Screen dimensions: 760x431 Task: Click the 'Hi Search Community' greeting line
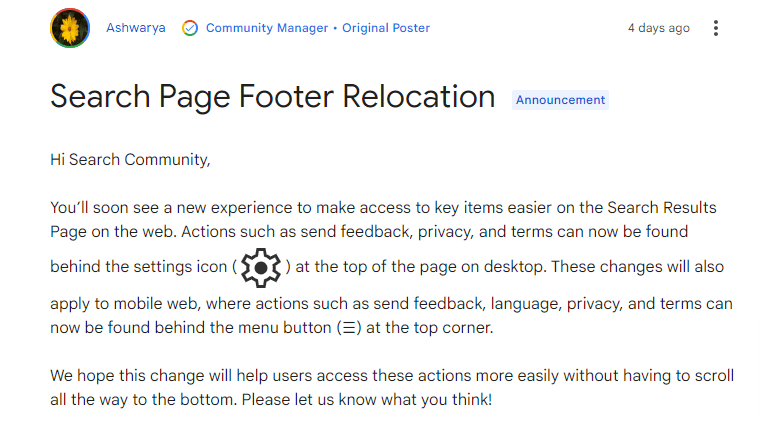pos(130,160)
